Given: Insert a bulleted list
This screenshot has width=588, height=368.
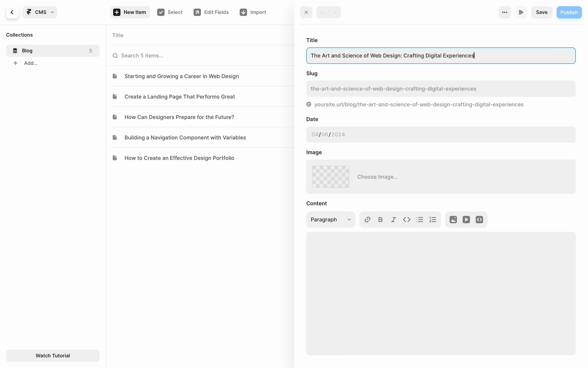Looking at the screenshot, I should click(420, 220).
